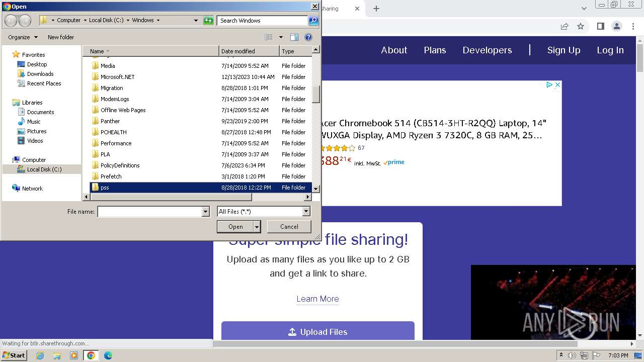Click the Search Windows input box
This screenshot has width=644, height=362.
pos(263,21)
